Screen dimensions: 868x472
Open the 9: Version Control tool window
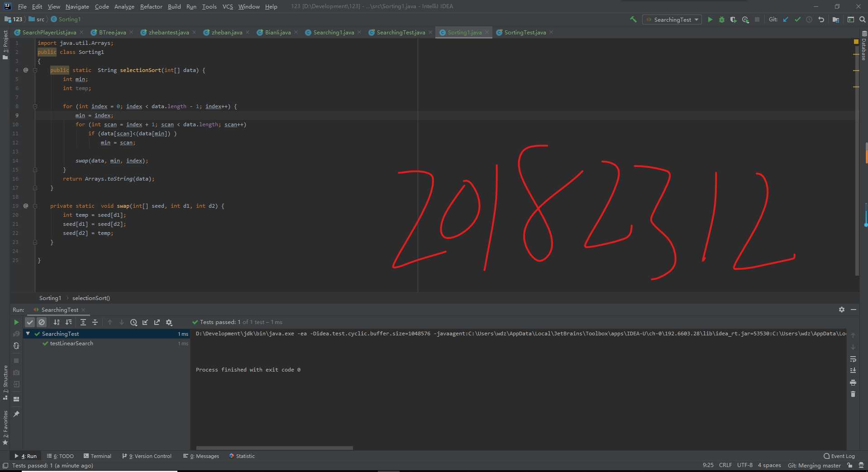pyautogui.click(x=147, y=456)
